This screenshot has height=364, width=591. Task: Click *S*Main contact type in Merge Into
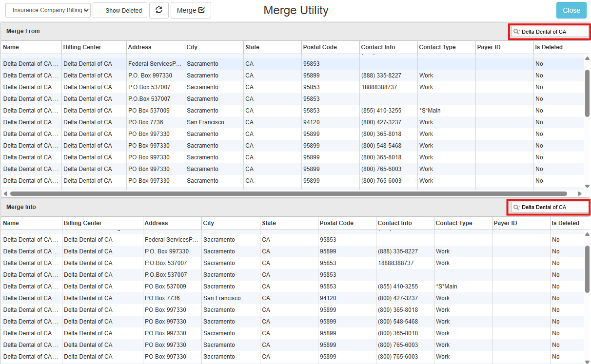tap(446, 287)
